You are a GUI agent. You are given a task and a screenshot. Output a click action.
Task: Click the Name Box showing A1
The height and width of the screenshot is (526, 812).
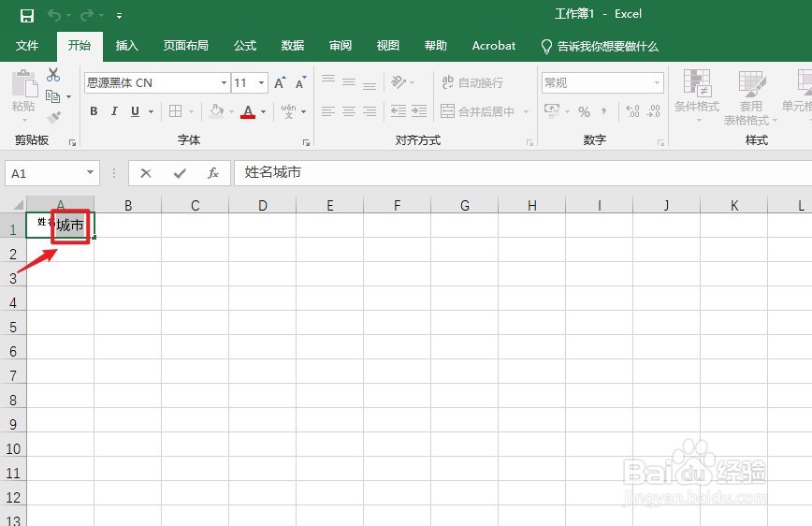tap(52, 173)
